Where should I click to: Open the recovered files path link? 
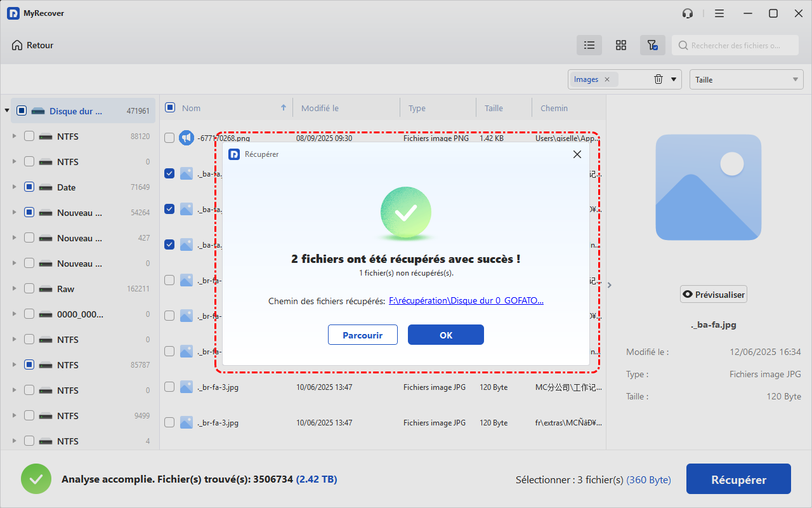pos(466,301)
